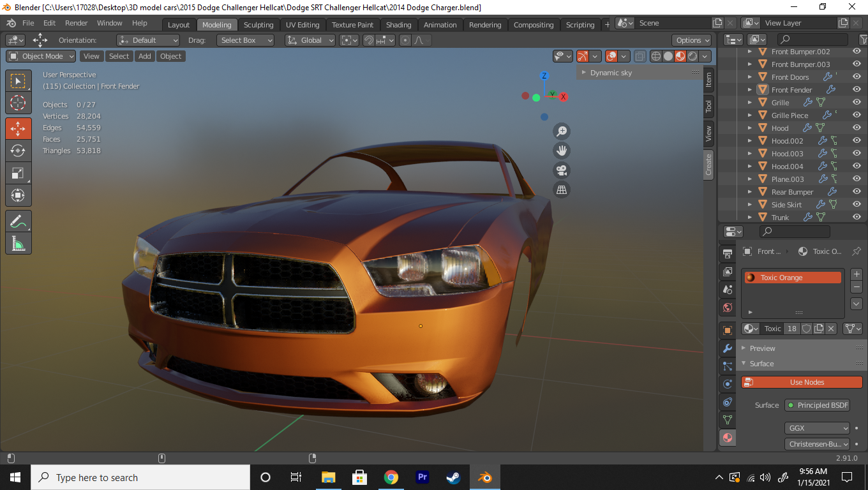The height and width of the screenshot is (490, 868).
Task: Open the Material properties tab
Action: tap(727, 438)
